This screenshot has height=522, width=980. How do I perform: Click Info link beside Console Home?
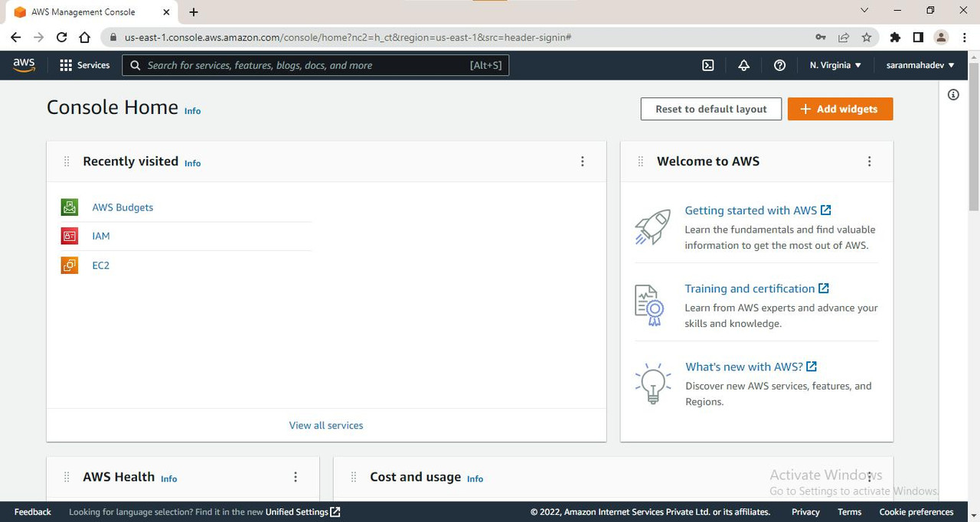pos(192,111)
